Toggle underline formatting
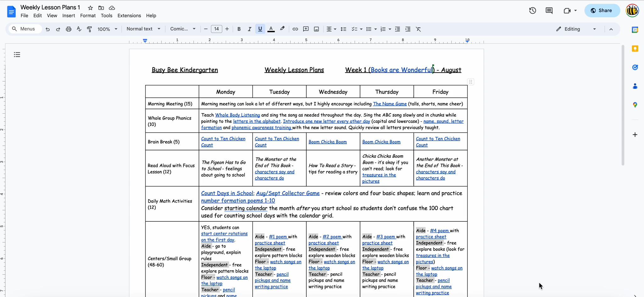 tap(260, 29)
